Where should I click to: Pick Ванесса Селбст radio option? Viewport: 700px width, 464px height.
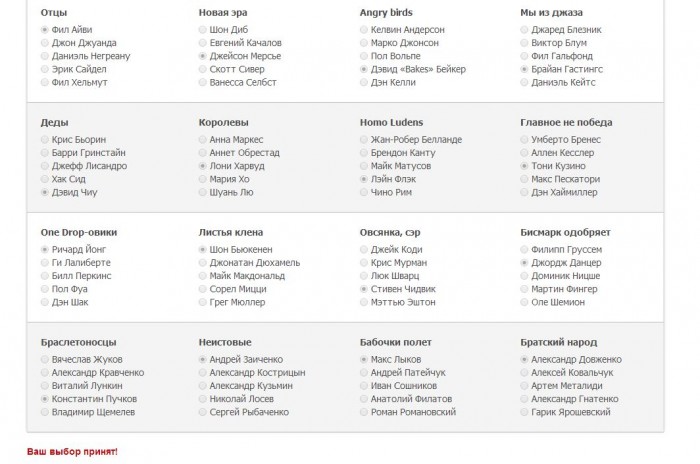click(x=203, y=82)
